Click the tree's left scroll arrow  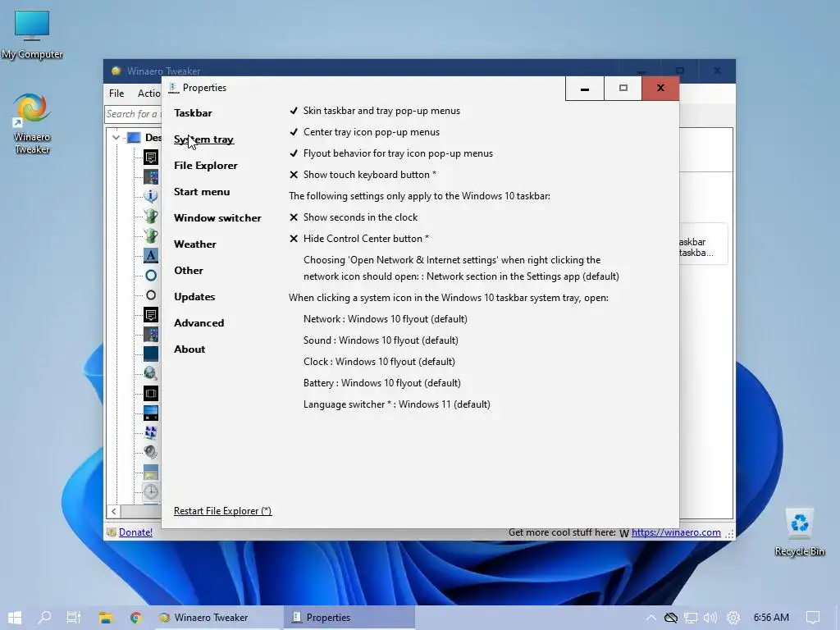113,512
